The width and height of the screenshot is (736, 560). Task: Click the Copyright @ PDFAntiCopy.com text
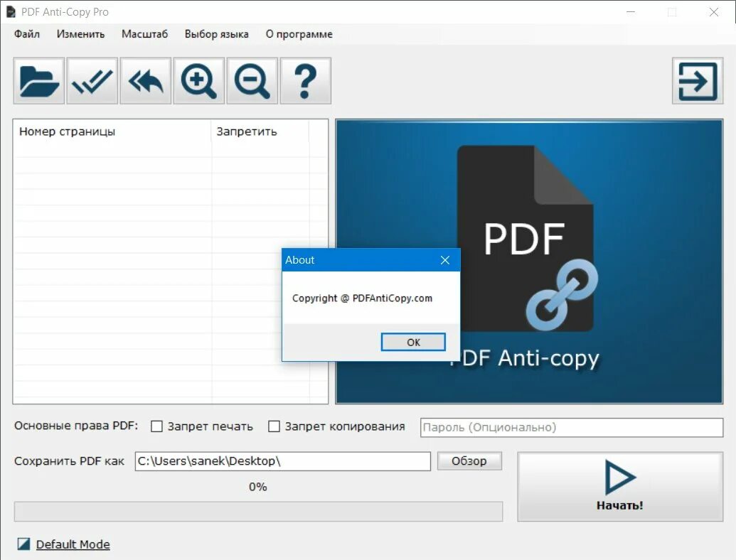362,298
